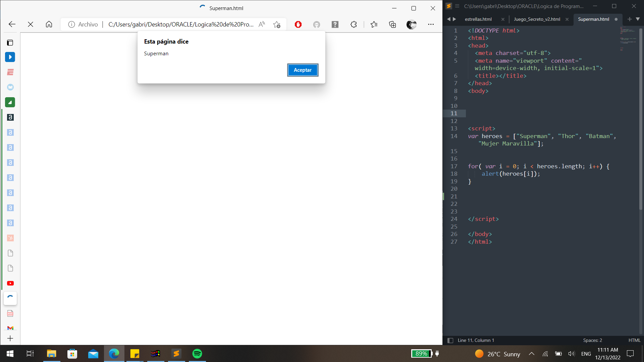
Task: Open Microsoft Store from the taskbar
Action: point(72,354)
